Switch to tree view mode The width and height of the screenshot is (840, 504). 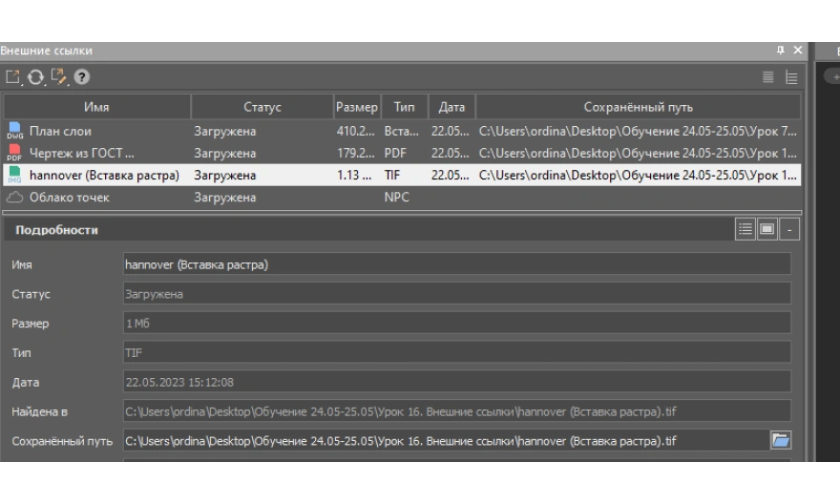[x=791, y=78]
